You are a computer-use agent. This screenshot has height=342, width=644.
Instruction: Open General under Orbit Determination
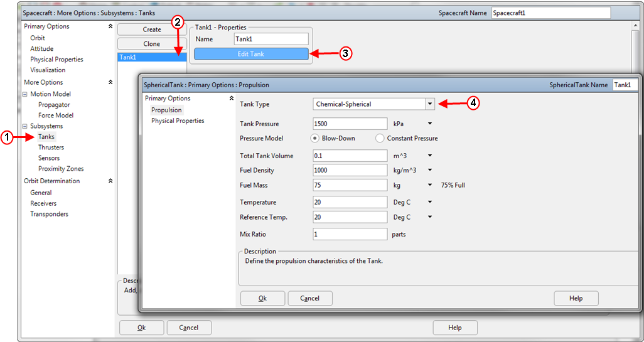pos(41,193)
